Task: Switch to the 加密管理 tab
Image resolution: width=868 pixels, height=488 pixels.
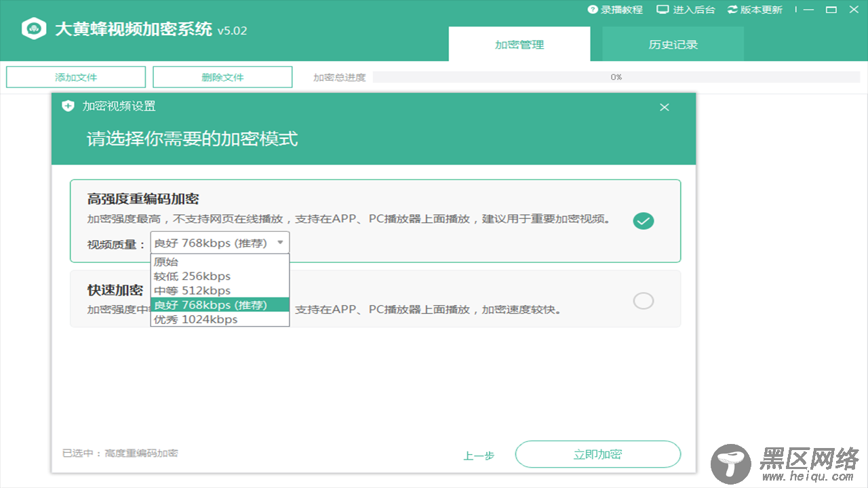Action: tap(519, 45)
